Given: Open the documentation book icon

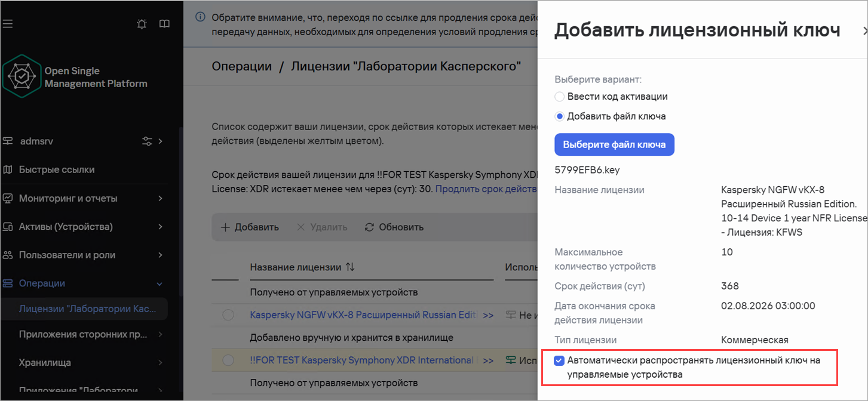Looking at the screenshot, I should click(164, 24).
